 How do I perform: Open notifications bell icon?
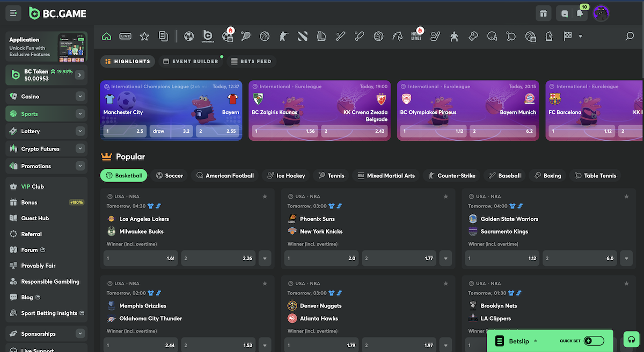click(580, 13)
